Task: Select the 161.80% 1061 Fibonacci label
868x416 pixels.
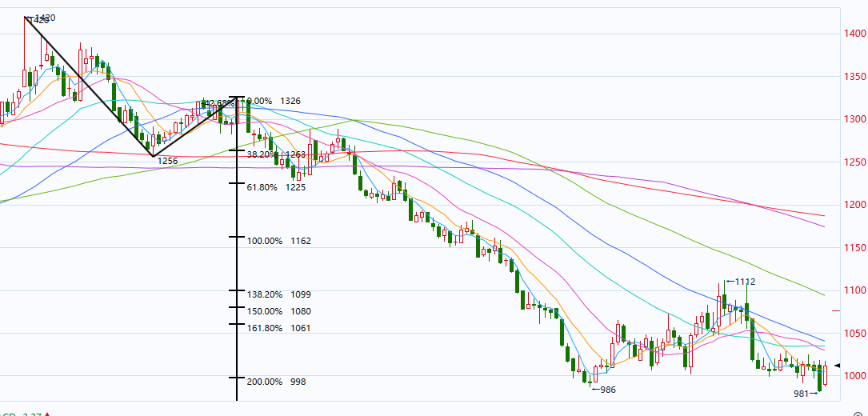Action: click(x=279, y=328)
